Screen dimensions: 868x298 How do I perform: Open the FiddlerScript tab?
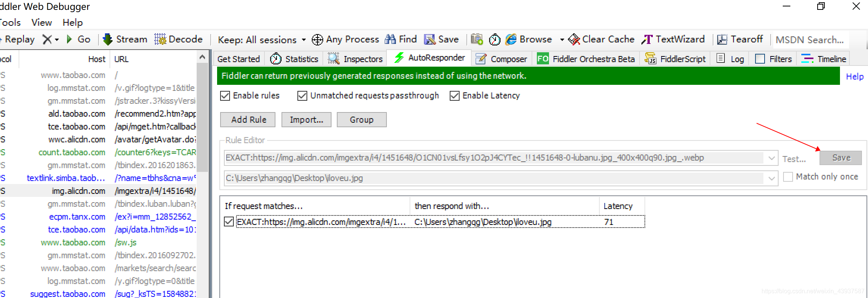point(675,59)
